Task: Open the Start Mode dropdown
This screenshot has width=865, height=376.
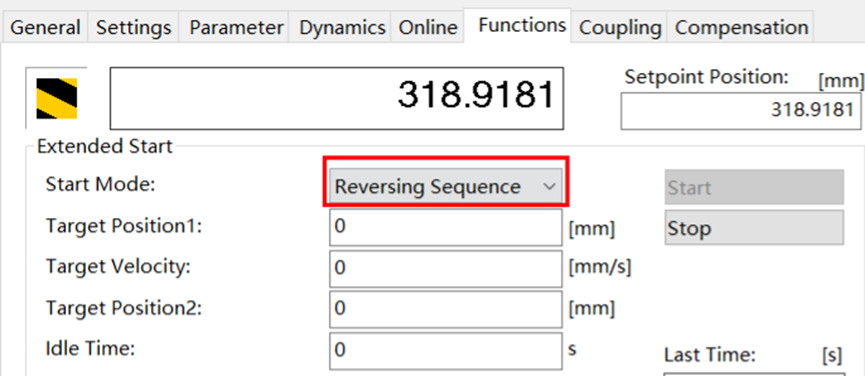Action: tap(445, 187)
